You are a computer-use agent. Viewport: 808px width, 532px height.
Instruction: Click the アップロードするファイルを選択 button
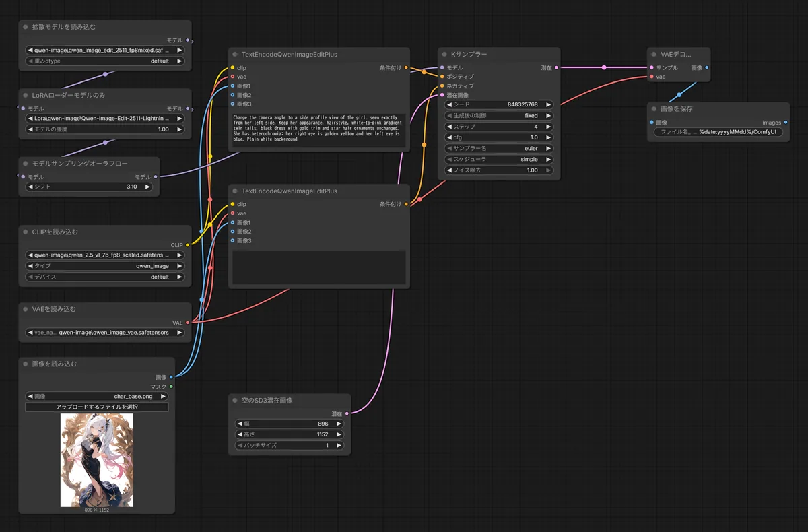point(96,407)
